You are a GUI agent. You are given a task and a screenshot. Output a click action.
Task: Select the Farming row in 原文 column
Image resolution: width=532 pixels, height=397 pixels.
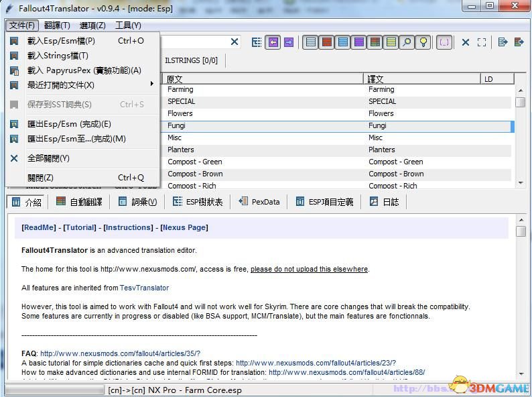[x=180, y=89]
